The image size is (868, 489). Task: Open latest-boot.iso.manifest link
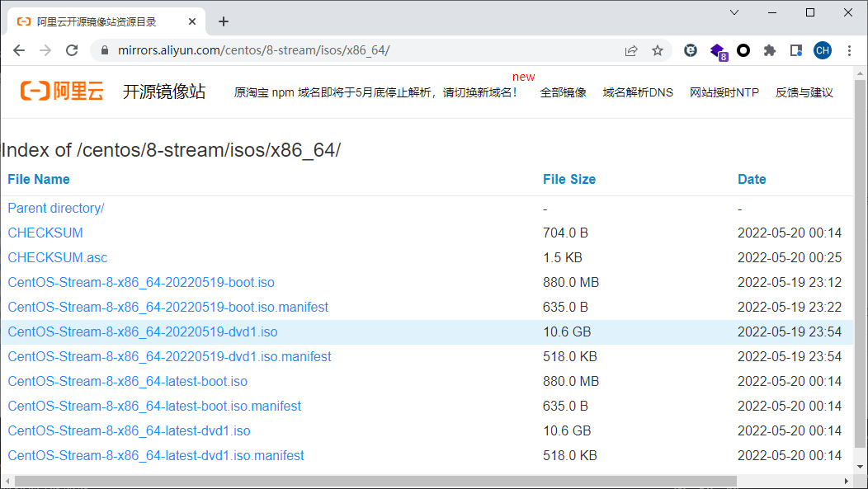tap(154, 406)
